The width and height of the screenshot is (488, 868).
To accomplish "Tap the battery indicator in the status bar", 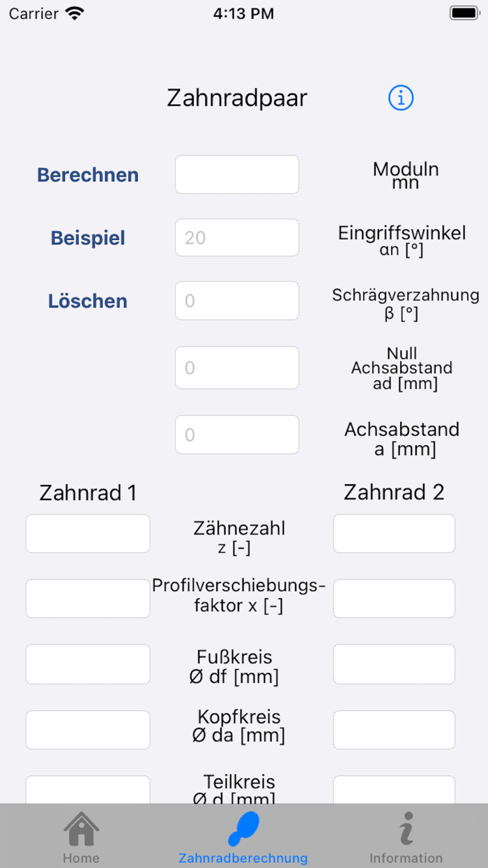I will (464, 12).
